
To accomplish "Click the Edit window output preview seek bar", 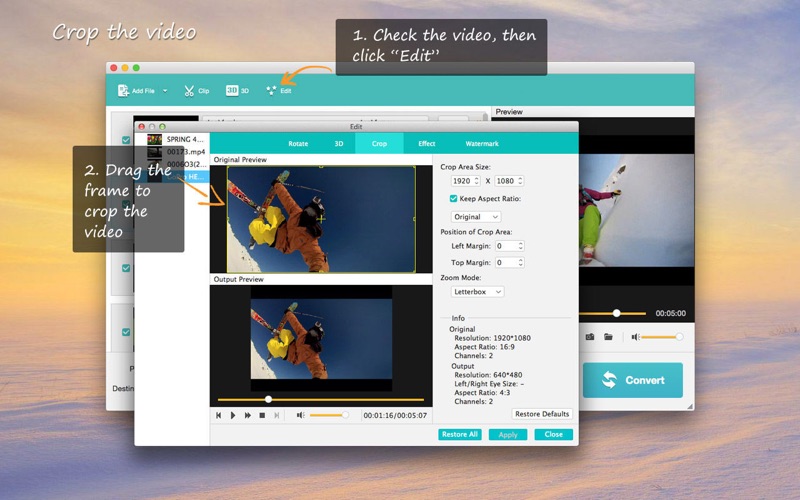I will tap(321, 399).
